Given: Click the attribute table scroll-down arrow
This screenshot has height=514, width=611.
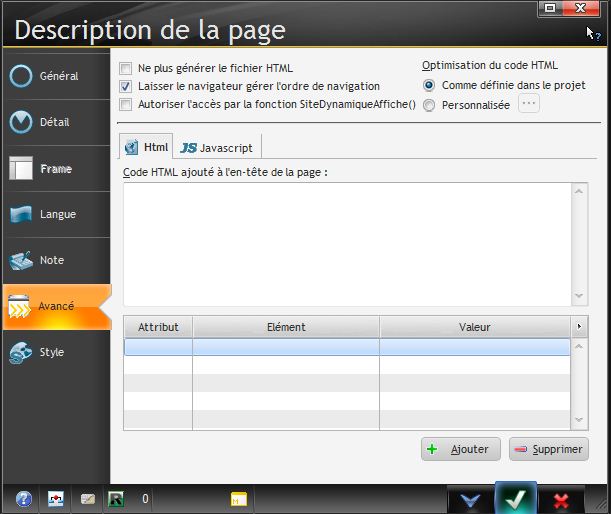Looking at the screenshot, I should [579, 420].
